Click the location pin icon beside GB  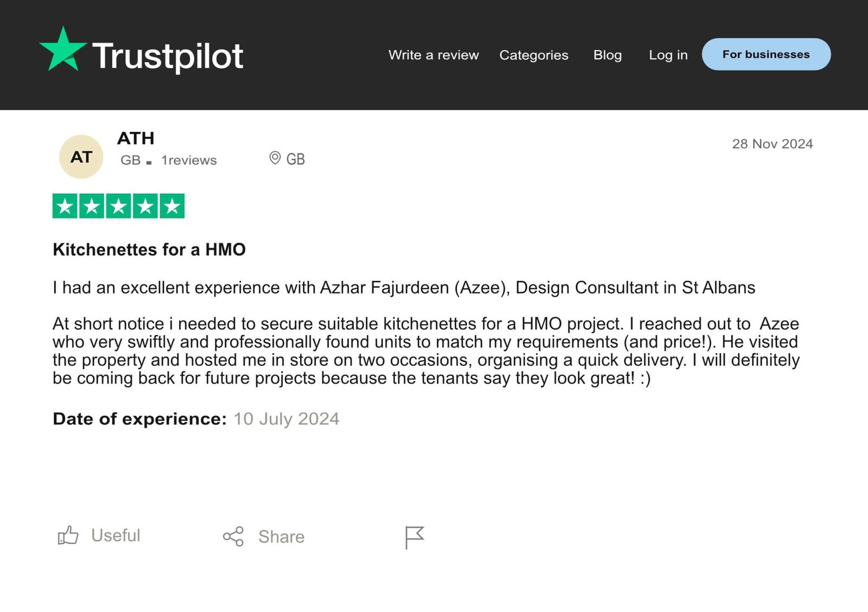coord(275,158)
